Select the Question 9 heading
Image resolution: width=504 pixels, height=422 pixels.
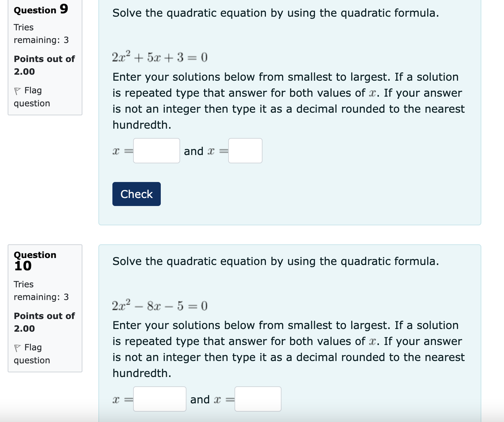(40, 10)
